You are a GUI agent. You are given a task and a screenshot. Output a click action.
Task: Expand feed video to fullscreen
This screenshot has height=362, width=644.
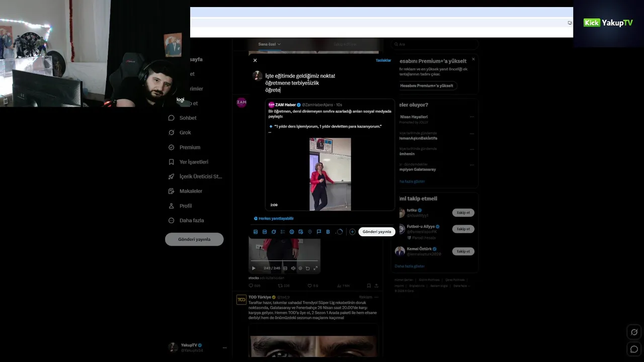click(x=315, y=268)
